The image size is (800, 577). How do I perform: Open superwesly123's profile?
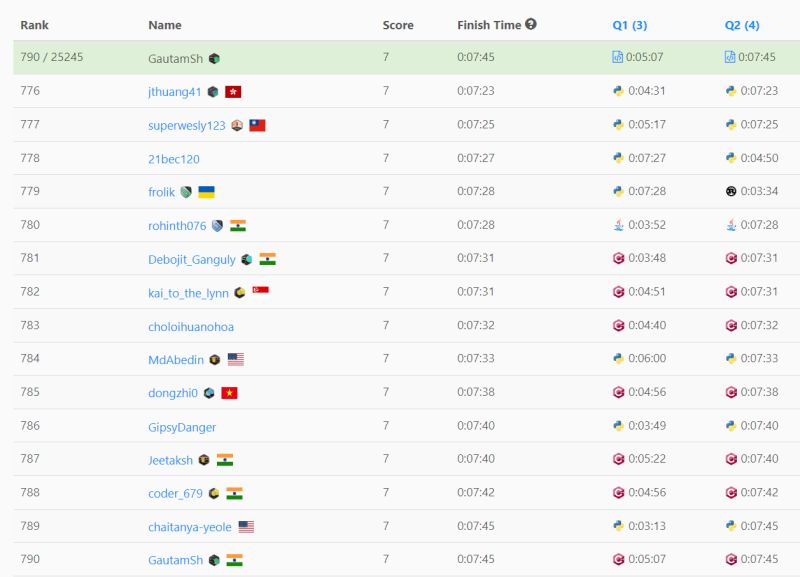[187, 125]
